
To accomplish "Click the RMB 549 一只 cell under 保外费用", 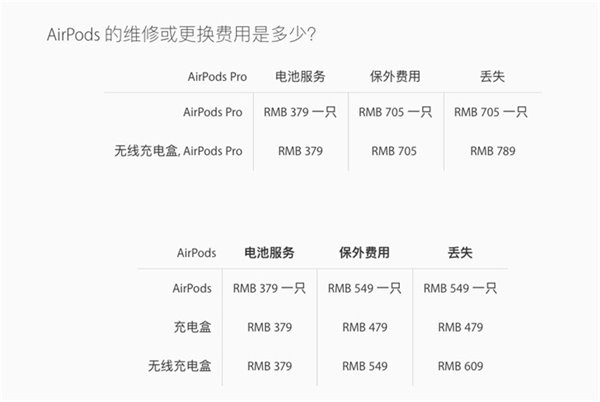I will pos(365,288).
